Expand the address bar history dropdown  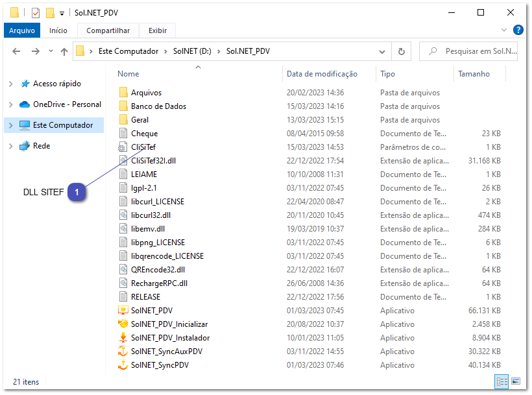click(x=381, y=51)
